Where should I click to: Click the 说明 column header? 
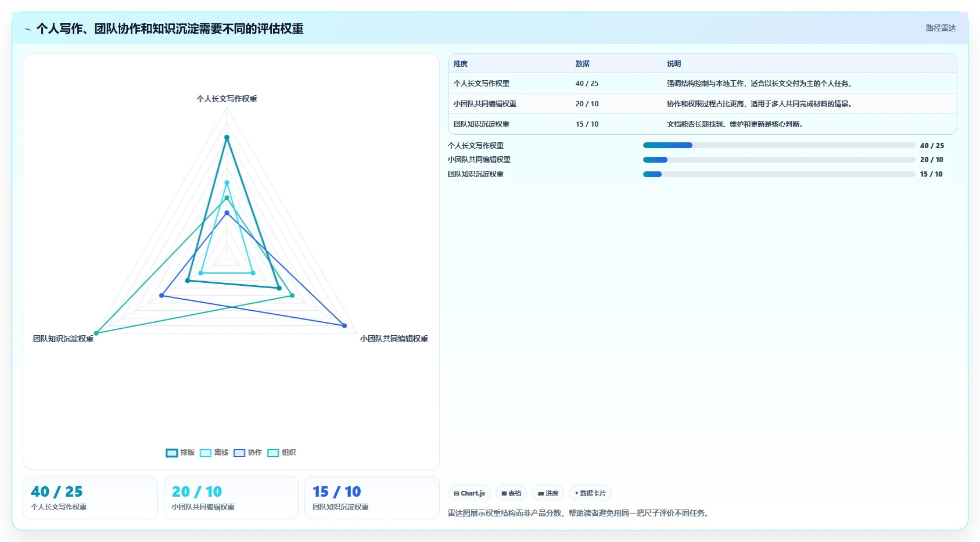(674, 64)
